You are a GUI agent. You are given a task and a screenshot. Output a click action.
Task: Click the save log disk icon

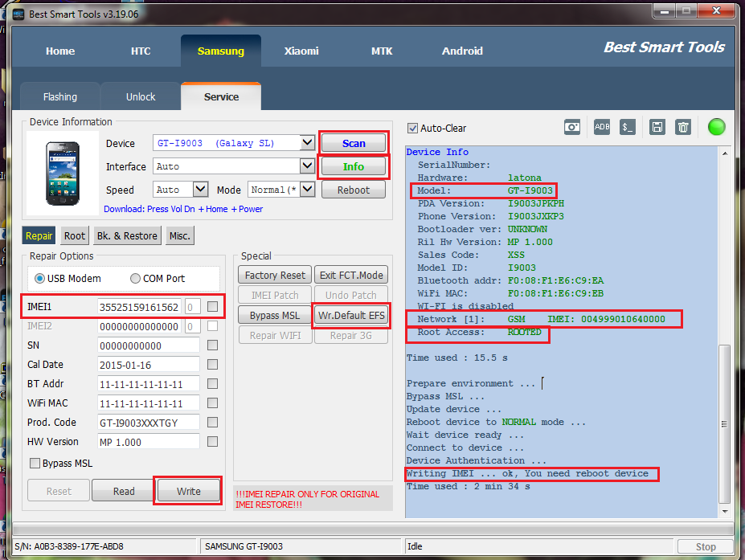coord(657,127)
